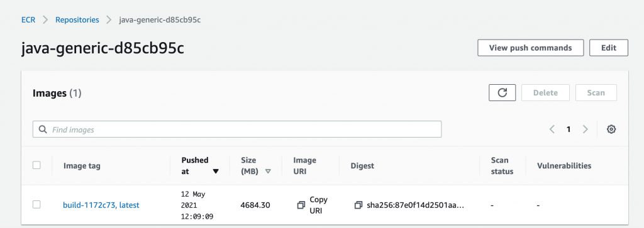
Task: Tick checkbox for build-1172c73 image
Action: (36, 204)
